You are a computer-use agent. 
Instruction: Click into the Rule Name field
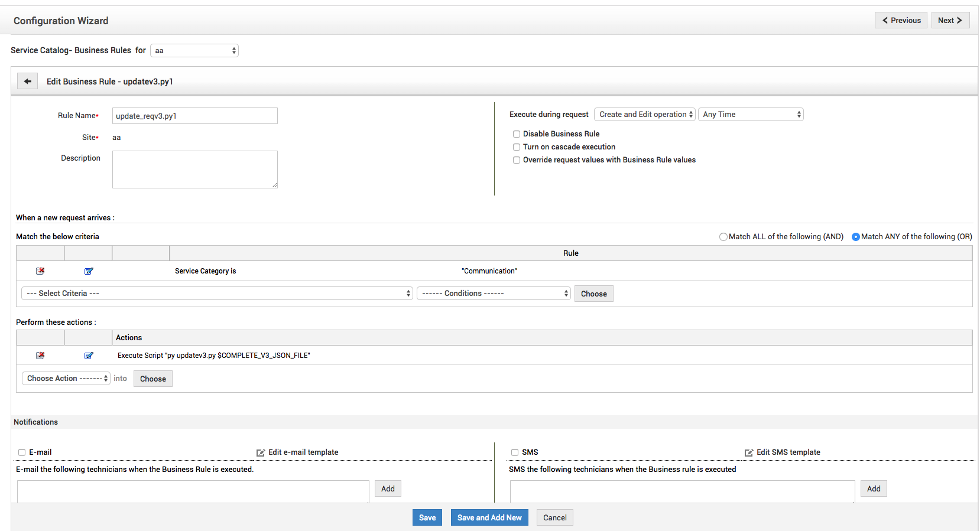[194, 116]
